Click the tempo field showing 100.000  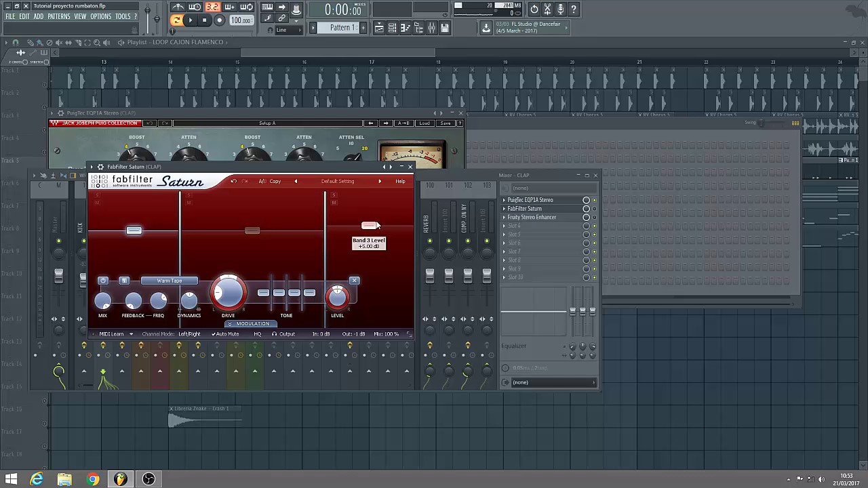tap(241, 20)
